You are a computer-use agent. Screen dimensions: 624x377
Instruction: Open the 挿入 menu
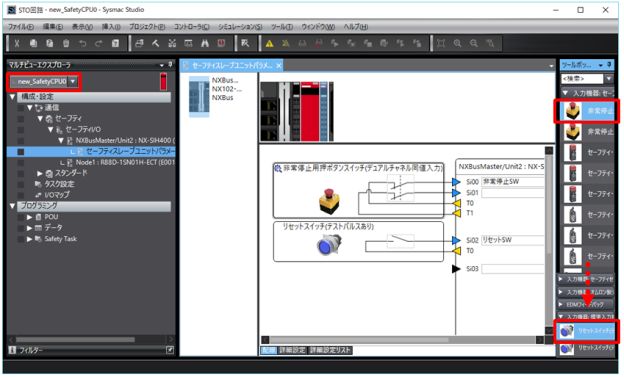click(111, 27)
